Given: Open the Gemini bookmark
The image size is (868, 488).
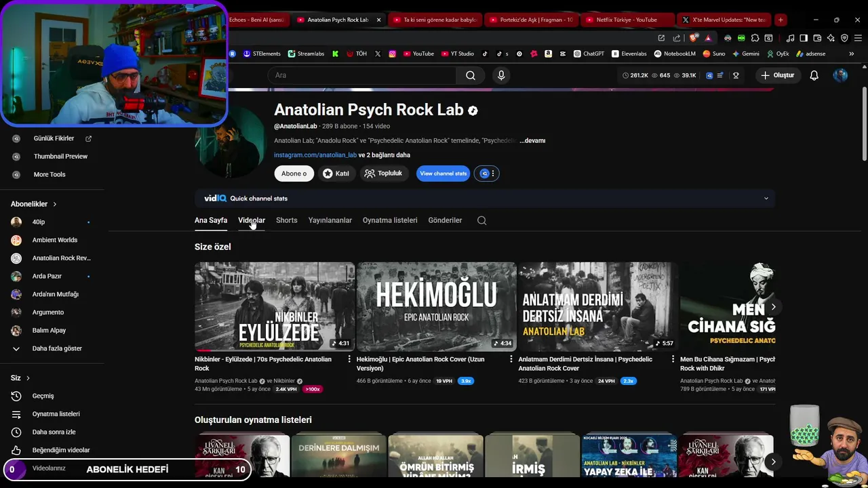Looking at the screenshot, I should point(745,54).
